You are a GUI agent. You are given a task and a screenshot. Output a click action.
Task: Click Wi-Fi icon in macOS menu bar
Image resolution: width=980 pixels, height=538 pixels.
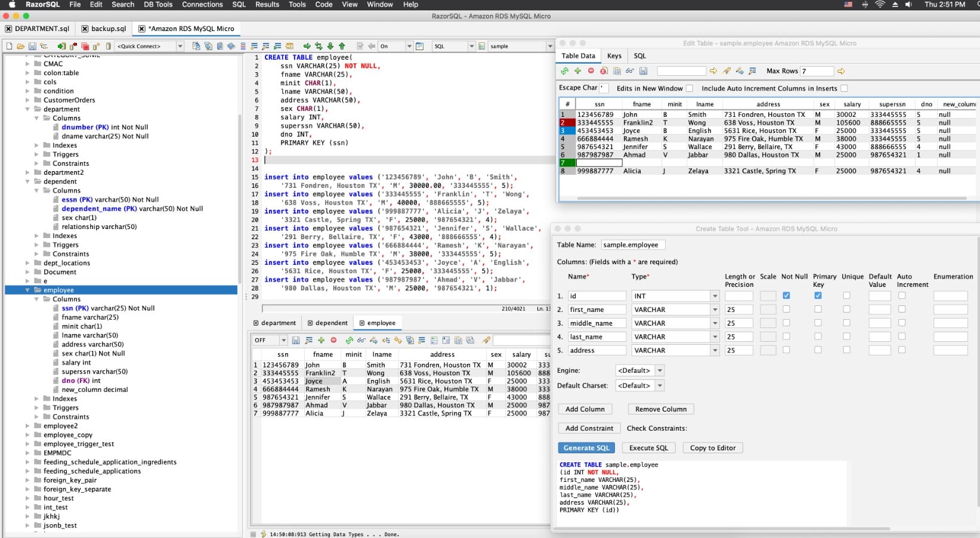pyautogui.click(x=880, y=4)
